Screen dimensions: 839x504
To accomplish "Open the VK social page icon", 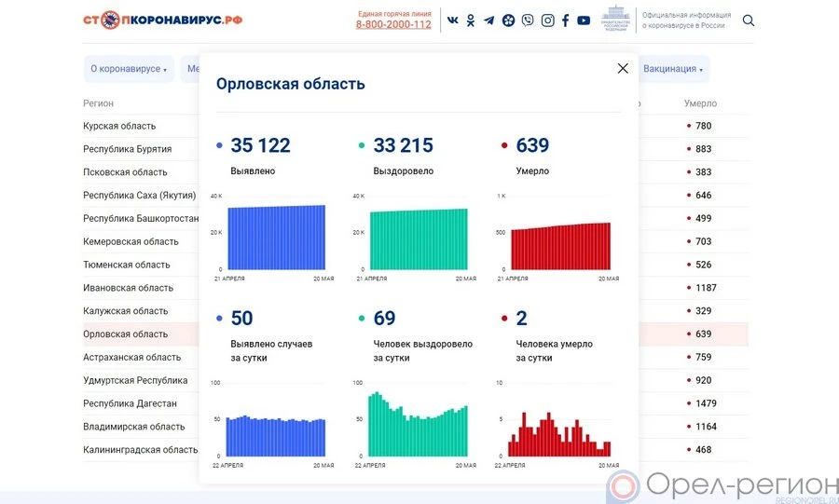I will [x=453, y=20].
